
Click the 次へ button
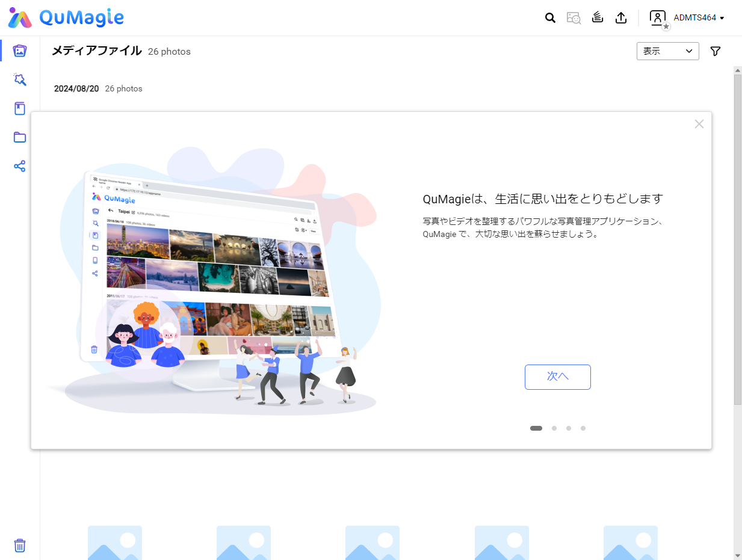tap(558, 377)
